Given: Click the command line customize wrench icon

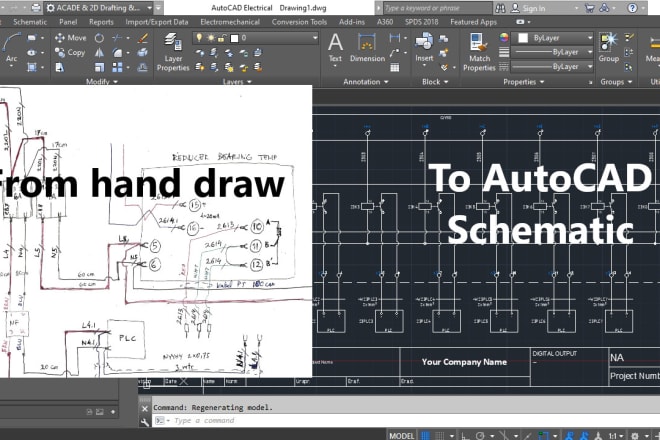Looking at the screenshot, I should tap(145, 421).
